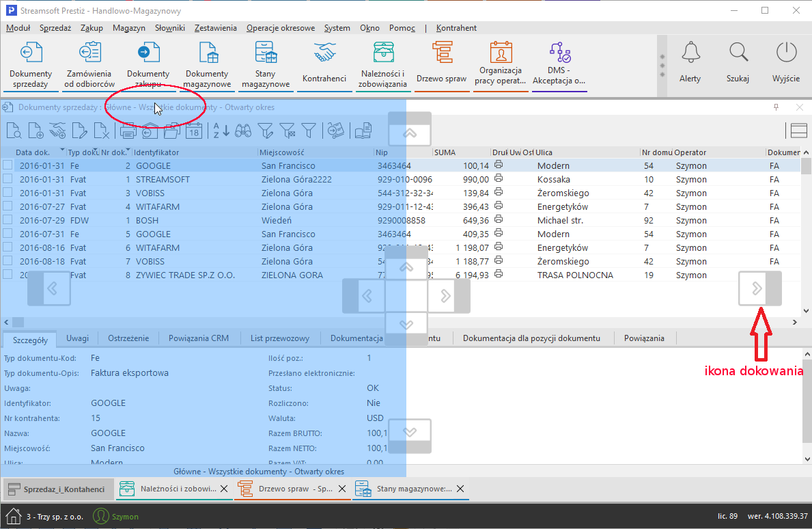Open the Typ dok. column dropdown arrow
Image resolution: width=812 pixels, height=529 pixels.
(x=96, y=151)
